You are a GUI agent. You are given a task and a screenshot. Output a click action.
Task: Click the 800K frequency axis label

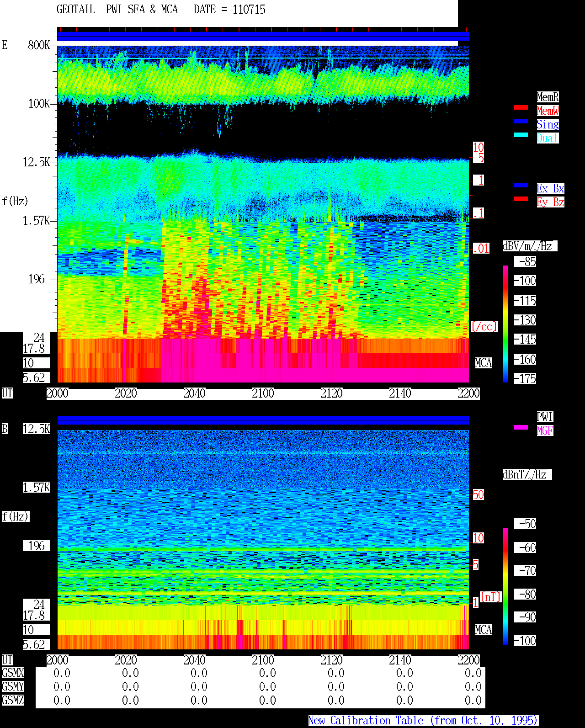tap(39, 45)
